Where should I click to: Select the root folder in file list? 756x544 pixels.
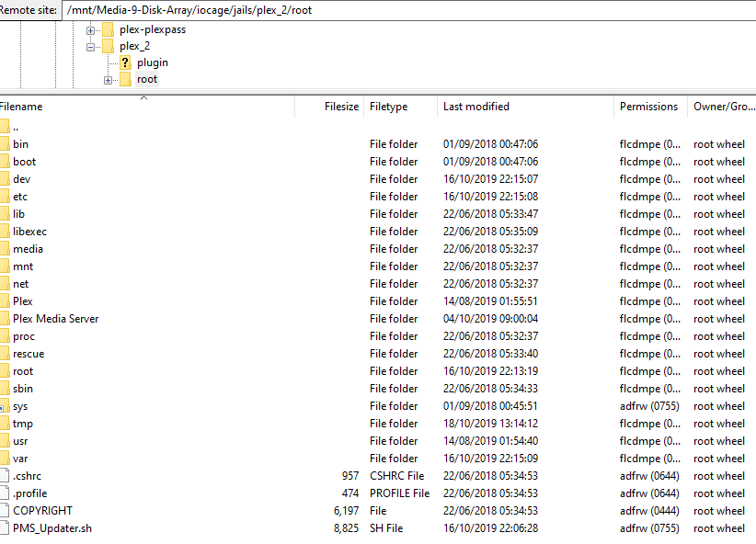378,371
